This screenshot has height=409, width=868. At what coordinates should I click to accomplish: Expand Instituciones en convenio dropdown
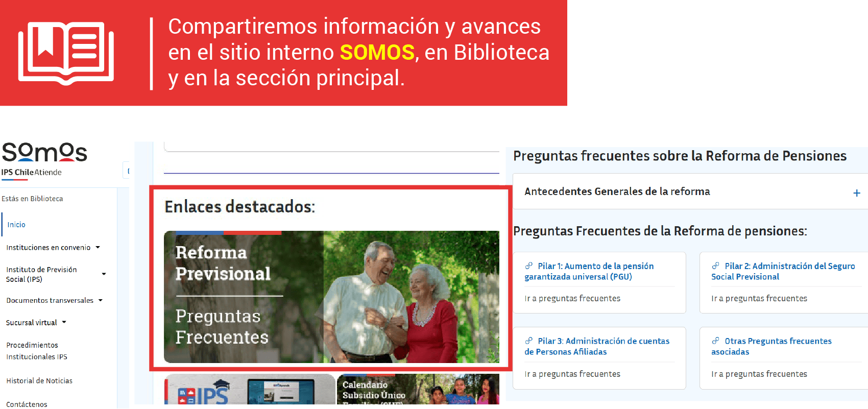[x=98, y=248]
